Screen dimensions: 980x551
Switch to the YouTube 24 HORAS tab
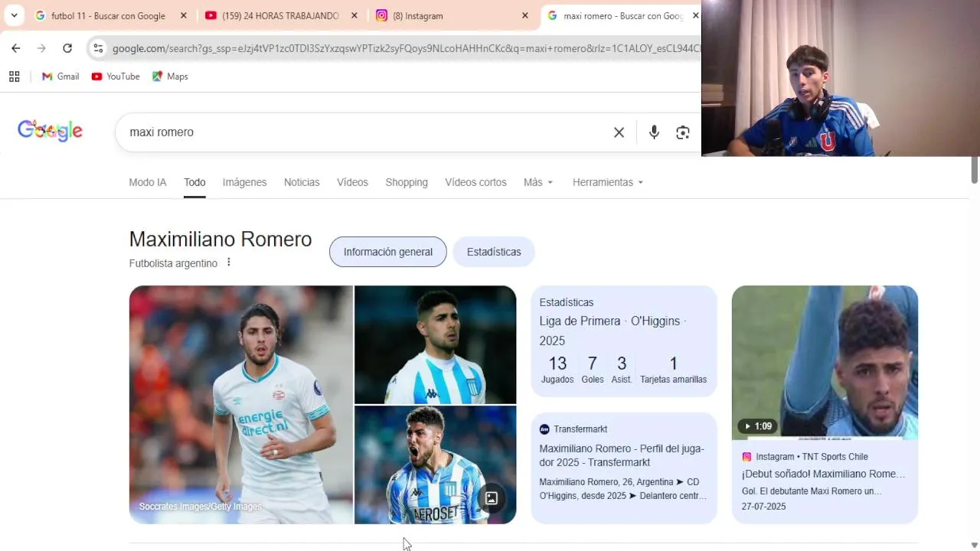280,15
